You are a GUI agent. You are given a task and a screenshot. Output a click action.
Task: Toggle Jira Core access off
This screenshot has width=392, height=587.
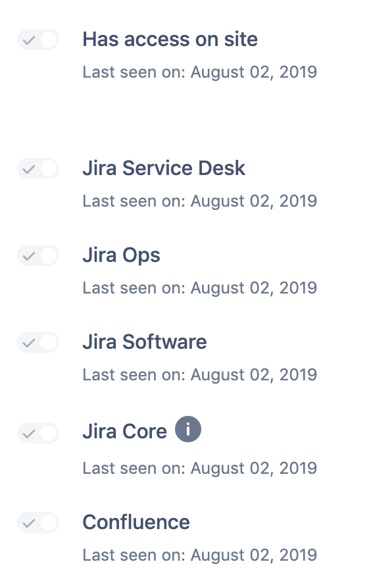point(37,433)
